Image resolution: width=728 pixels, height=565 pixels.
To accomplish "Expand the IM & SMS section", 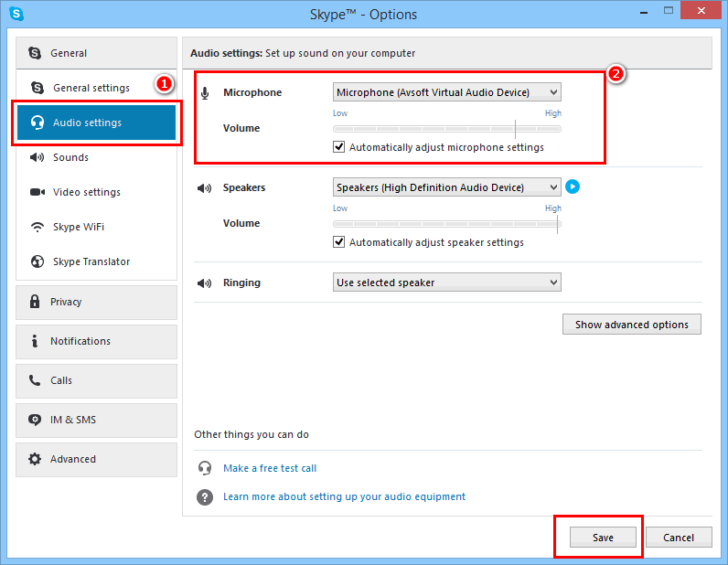I will (x=97, y=421).
